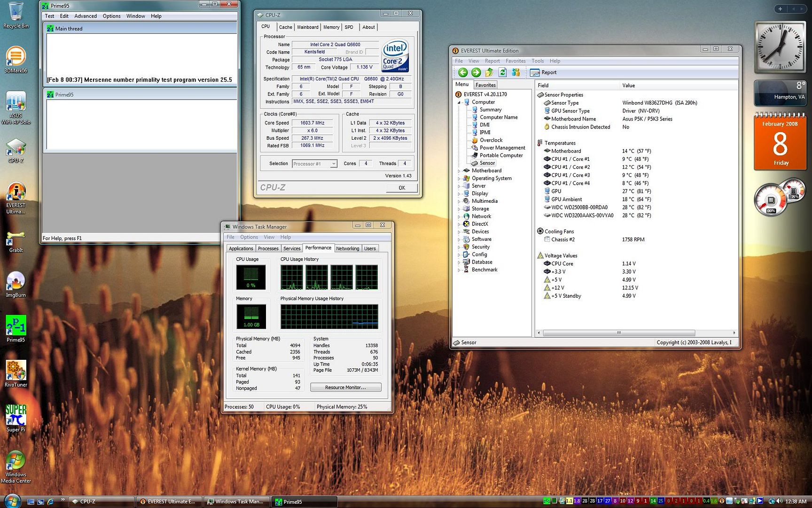Expand the Storage tree node in EVEREST
Screen dimensions: 812x508
tap(459, 209)
